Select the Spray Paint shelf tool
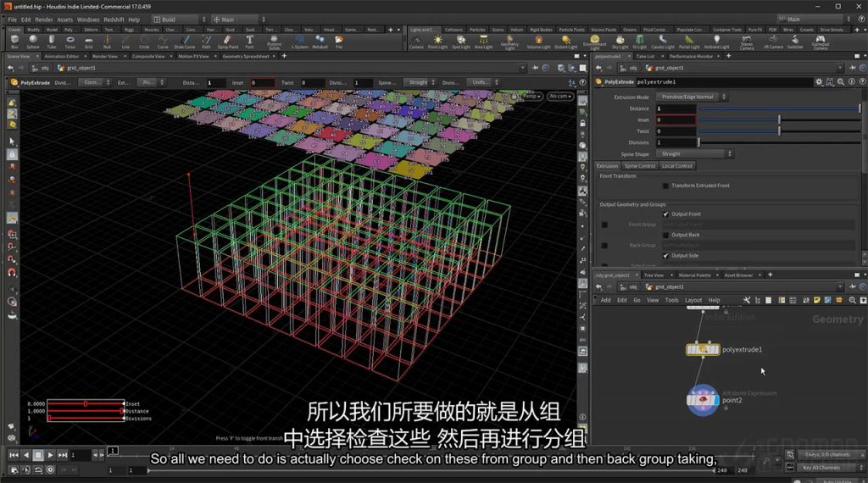Image resolution: width=868 pixels, height=483 pixels. click(227, 42)
